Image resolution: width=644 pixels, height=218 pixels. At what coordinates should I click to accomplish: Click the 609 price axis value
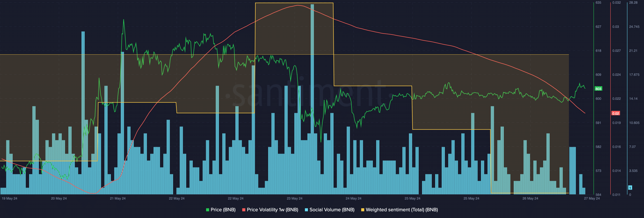pyautogui.click(x=598, y=75)
